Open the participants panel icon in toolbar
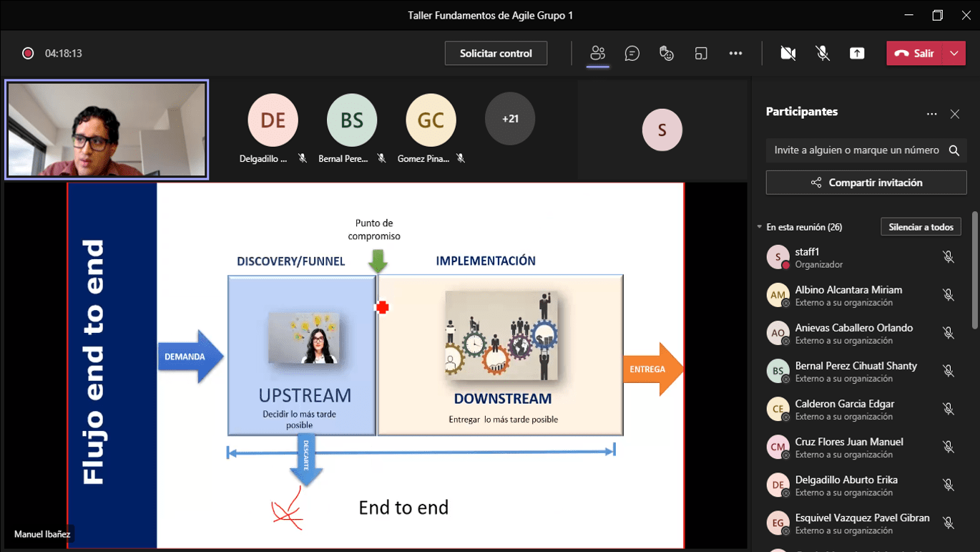 click(x=597, y=54)
